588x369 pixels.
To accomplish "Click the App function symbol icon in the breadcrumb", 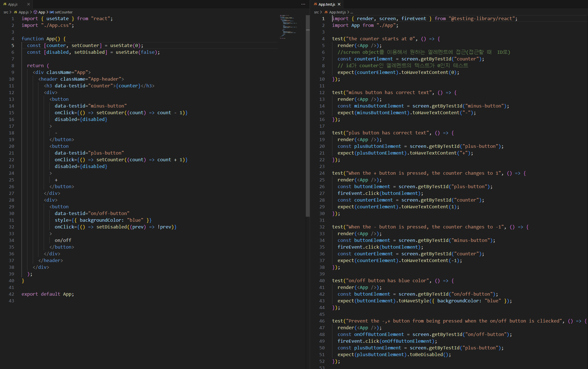I will point(35,12).
